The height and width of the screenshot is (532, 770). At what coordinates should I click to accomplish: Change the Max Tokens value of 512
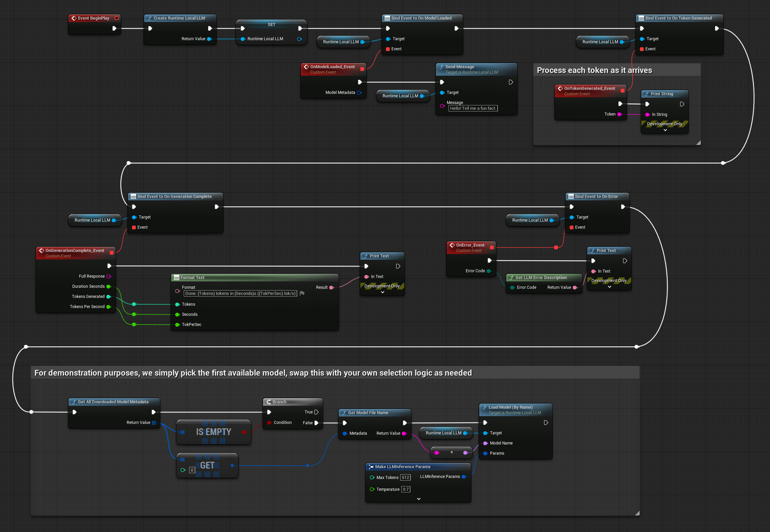405,477
